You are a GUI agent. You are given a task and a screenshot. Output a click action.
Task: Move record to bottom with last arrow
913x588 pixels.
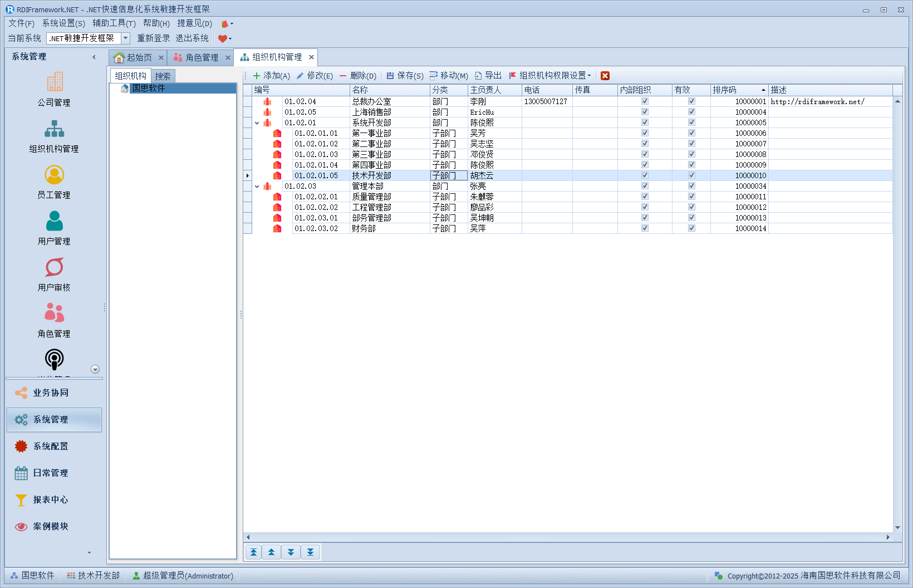pyautogui.click(x=310, y=552)
